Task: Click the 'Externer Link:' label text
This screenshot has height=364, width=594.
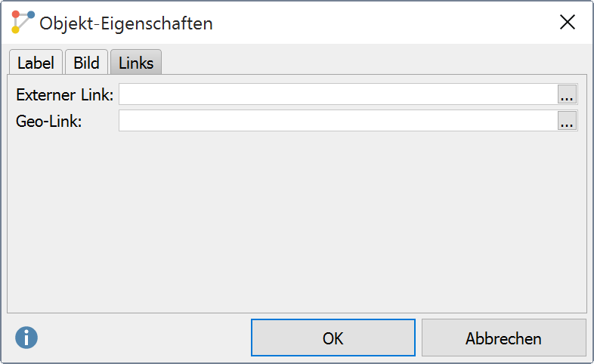Action: 64,95
